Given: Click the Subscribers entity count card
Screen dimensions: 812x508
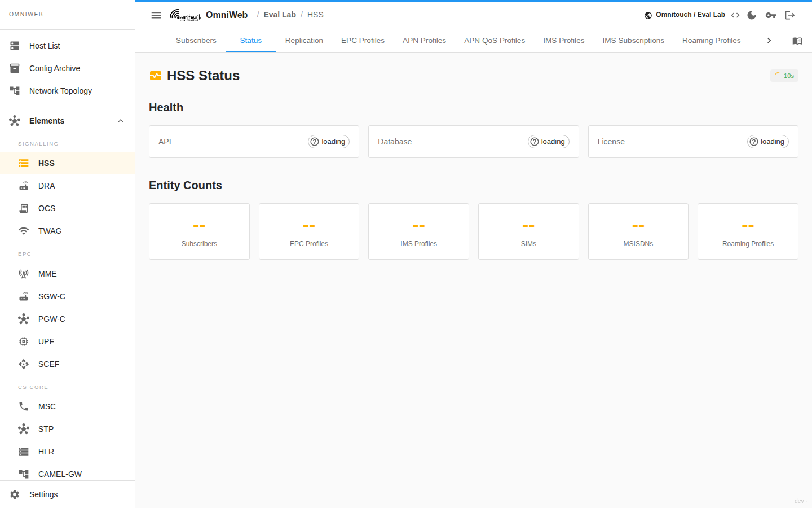Looking at the screenshot, I should pyautogui.click(x=199, y=231).
